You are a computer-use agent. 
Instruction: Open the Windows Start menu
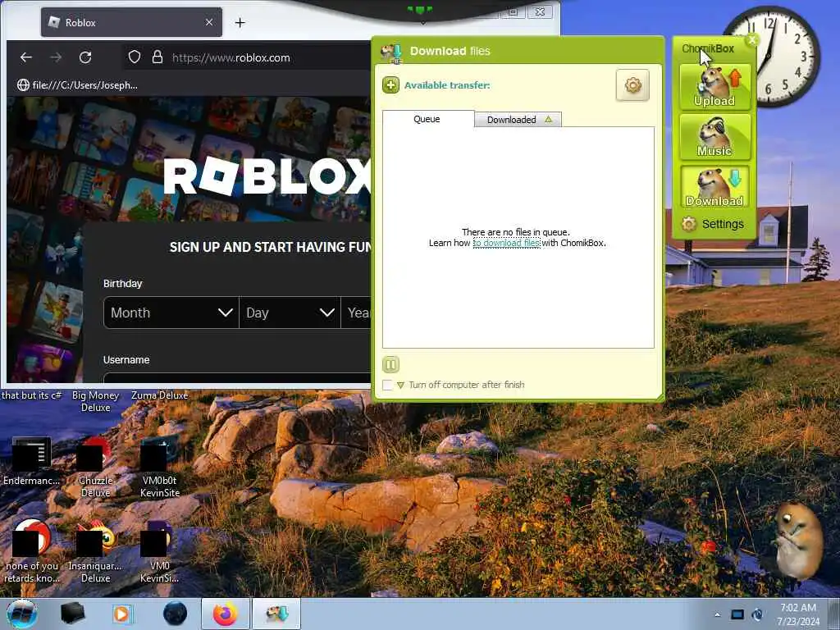(x=22, y=614)
